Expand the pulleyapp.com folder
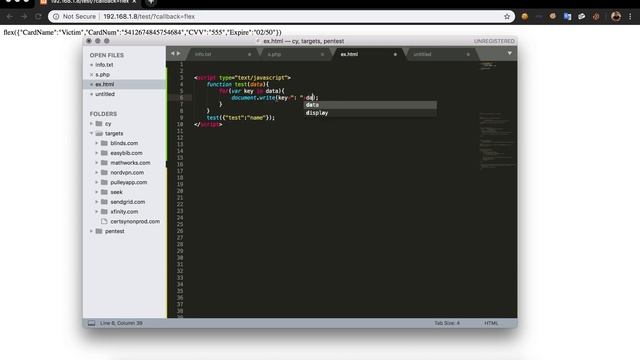Screen dimensions: 640x360 [x=97, y=182]
